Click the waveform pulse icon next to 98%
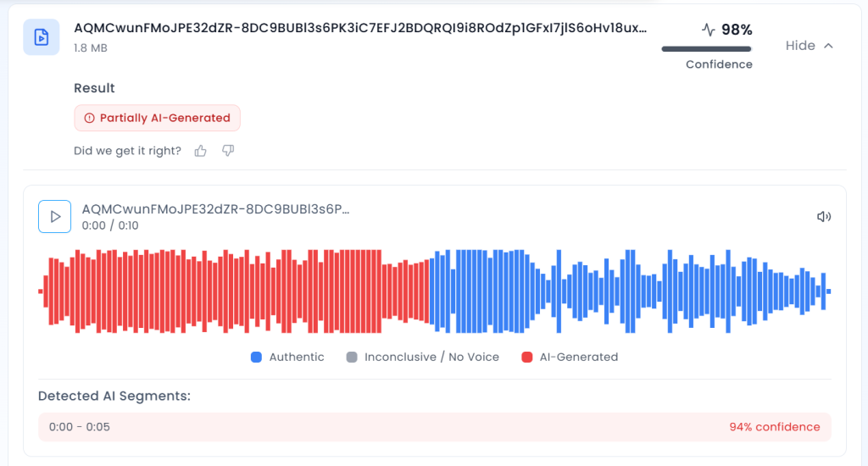 pos(709,30)
